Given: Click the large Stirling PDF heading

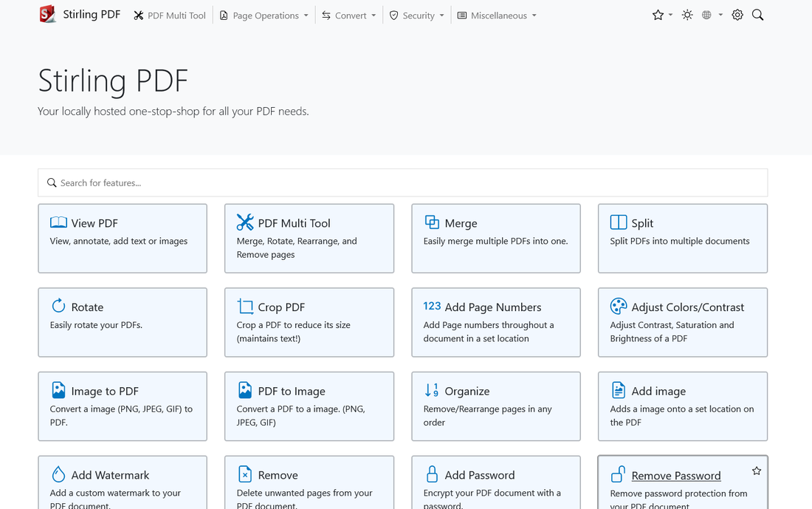Looking at the screenshot, I should 113,81.
